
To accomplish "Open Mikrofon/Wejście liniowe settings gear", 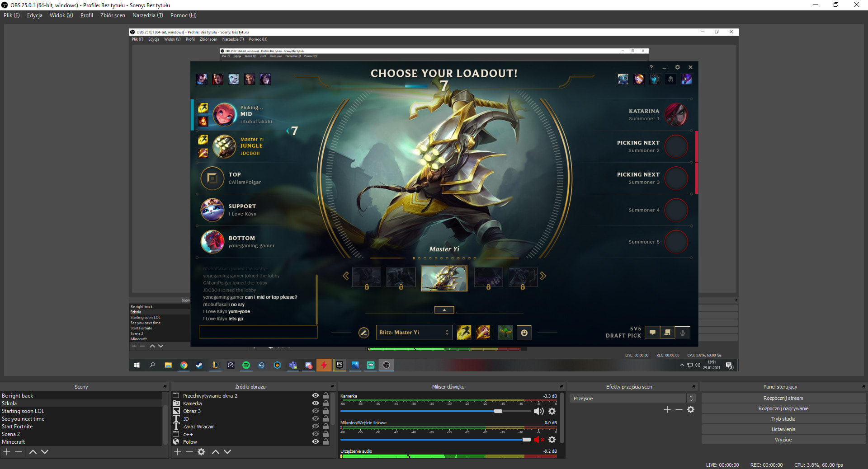I will (552, 440).
